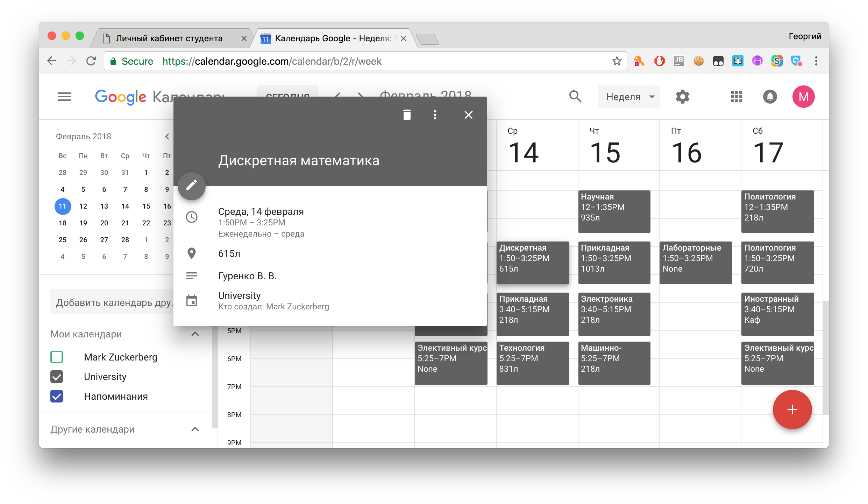Enable the Mark Zuckerberg calendar checkbox

pyautogui.click(x=57, y=357)
